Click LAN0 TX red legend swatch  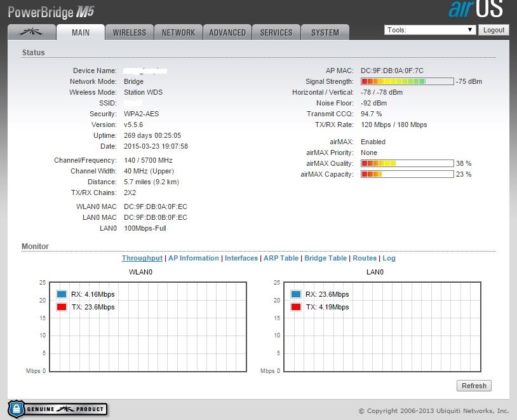(x=296, y=307)
